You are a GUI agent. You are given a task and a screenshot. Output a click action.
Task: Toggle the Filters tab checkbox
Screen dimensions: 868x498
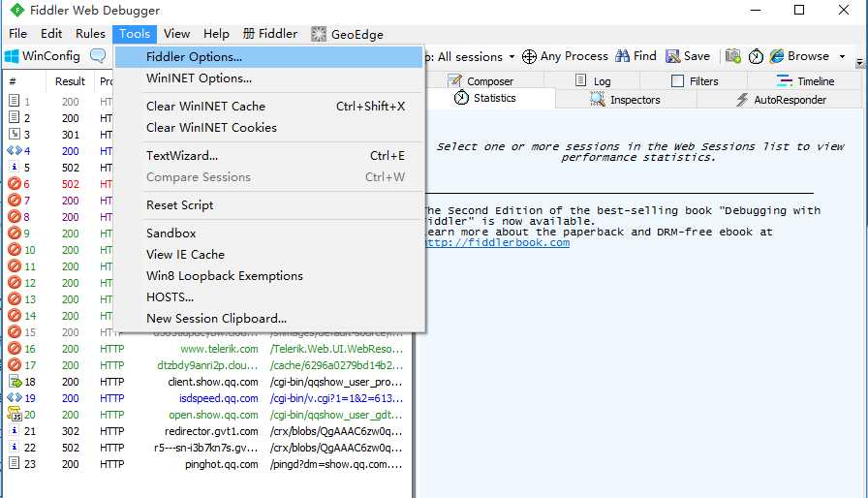[x=677, y=80]
